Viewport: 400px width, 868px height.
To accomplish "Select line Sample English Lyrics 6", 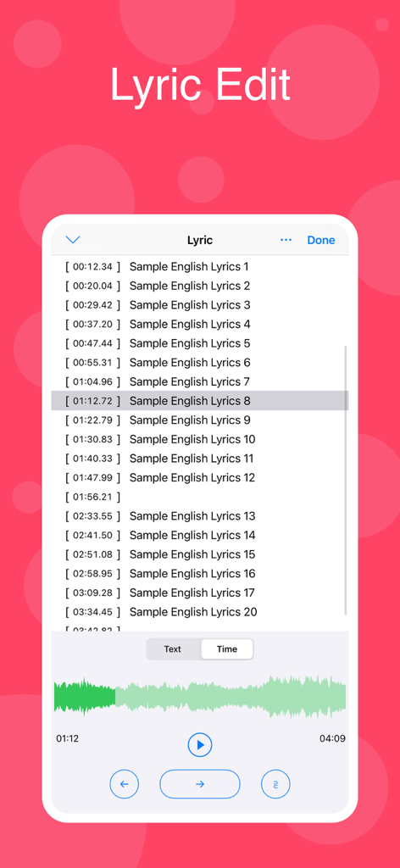I will [190, 363].
